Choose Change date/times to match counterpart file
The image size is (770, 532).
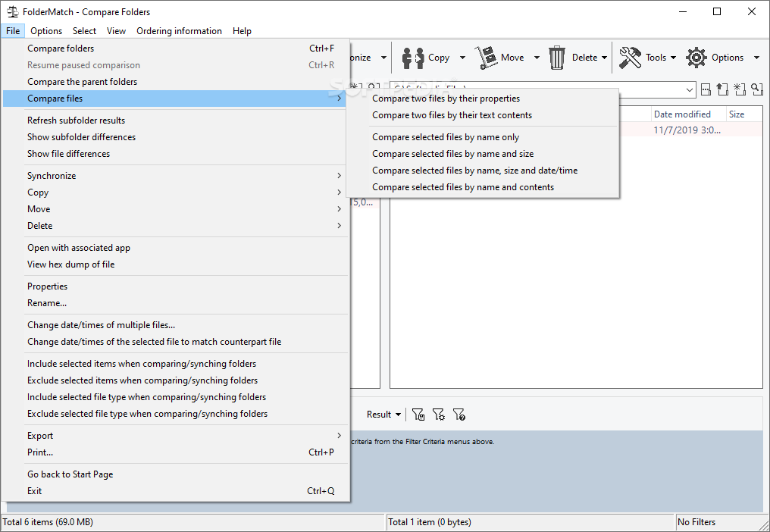(x=175, y=343)
